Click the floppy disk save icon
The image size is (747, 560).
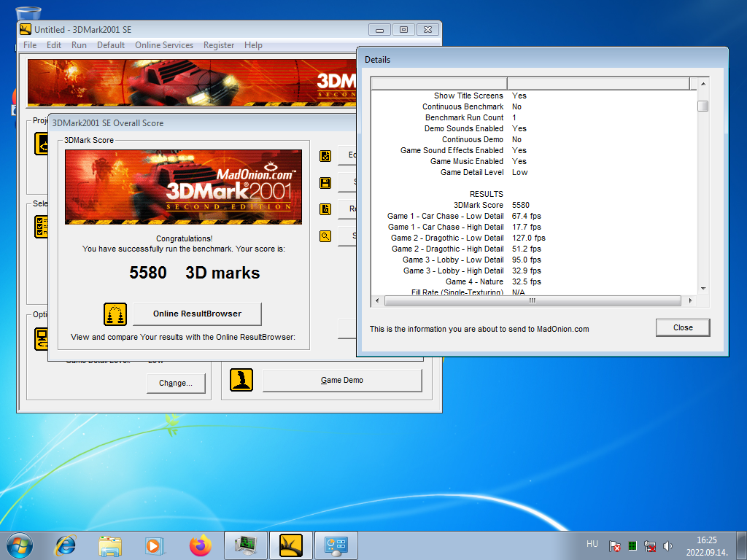[325, 183]
